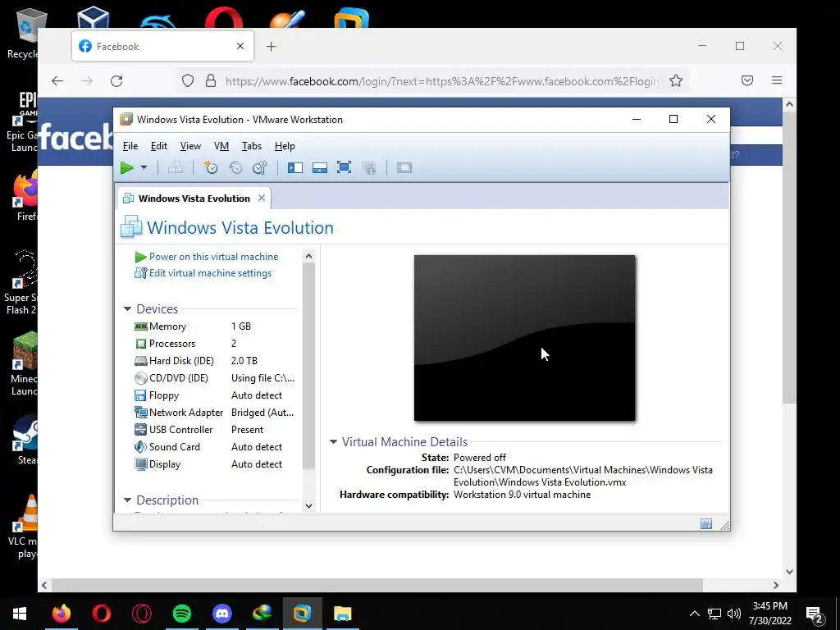Select the USB Controller device

[x=214, y=430]
